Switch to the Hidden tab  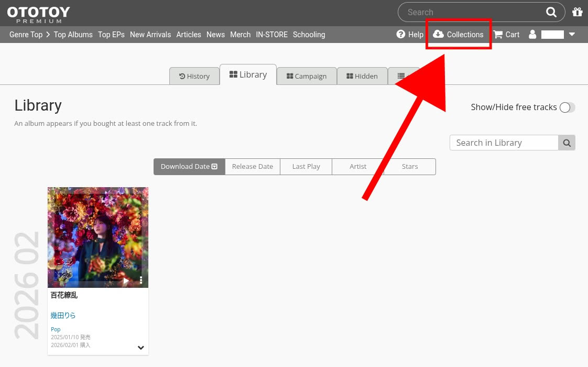362,76
